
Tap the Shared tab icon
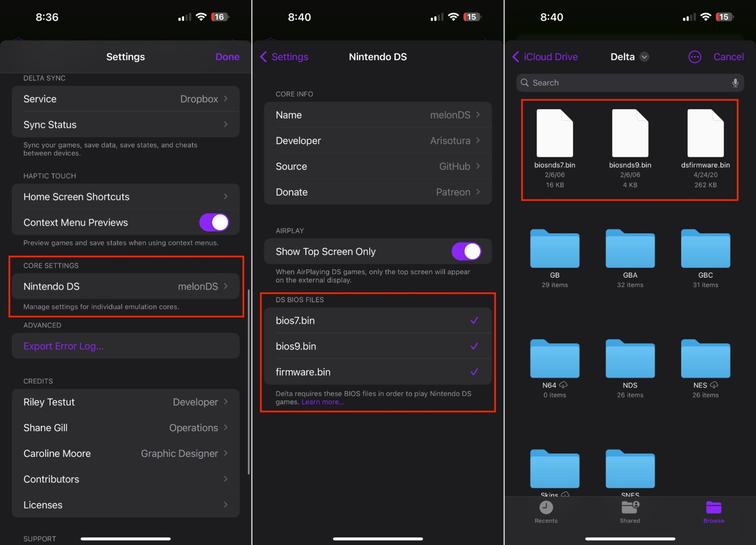[x=630, y=510]
